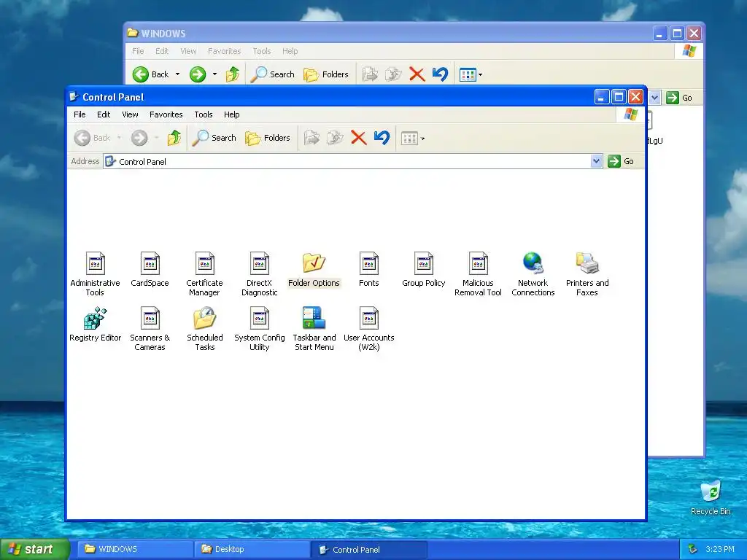Open Scanners & Cameras icon
747x560 pixels.
(150, 329)
